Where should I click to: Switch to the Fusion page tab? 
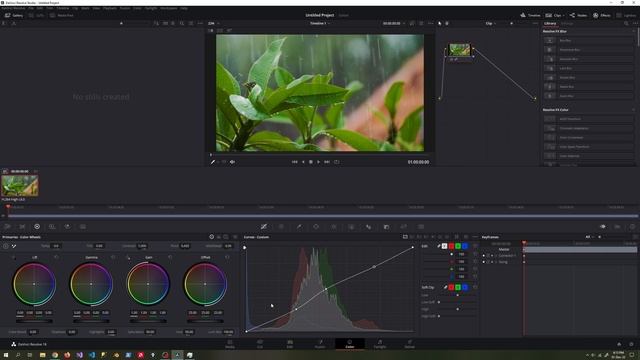tap(320, 344)
